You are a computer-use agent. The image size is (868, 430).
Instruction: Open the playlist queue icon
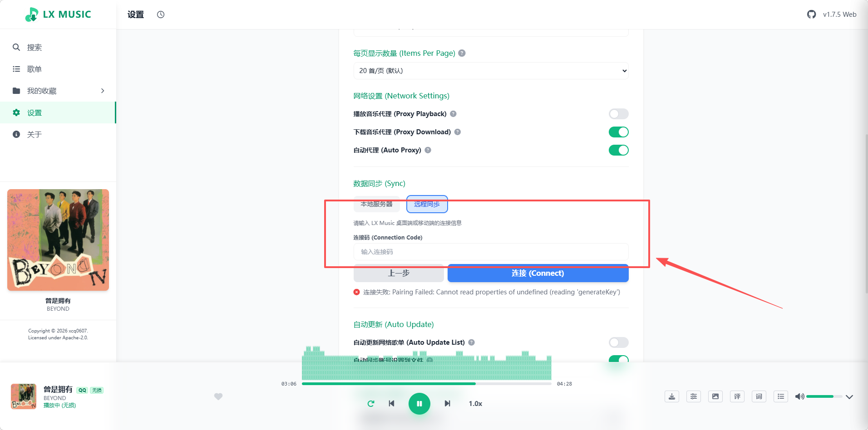point(781,396)
